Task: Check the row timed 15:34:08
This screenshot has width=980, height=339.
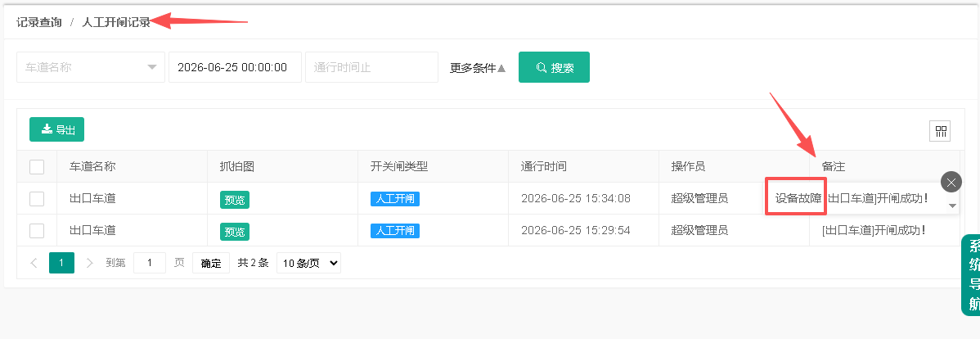Action: coord(37,199)
